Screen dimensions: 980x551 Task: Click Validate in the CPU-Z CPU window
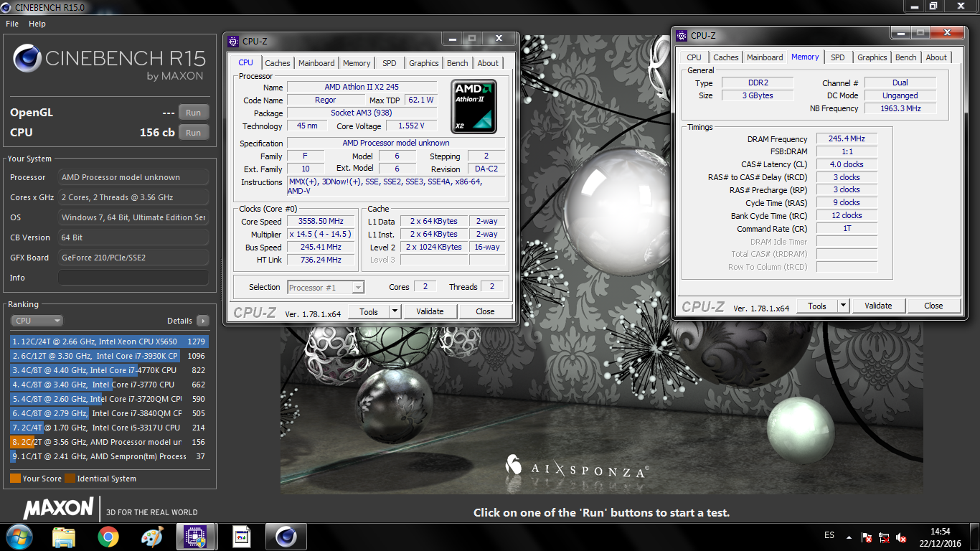pyautogui.click(x=430, y=311)
